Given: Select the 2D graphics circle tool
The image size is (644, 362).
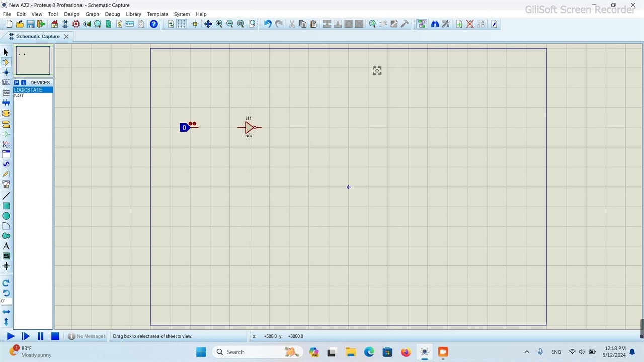Looking at the screenshot, I should click(6, 216).
